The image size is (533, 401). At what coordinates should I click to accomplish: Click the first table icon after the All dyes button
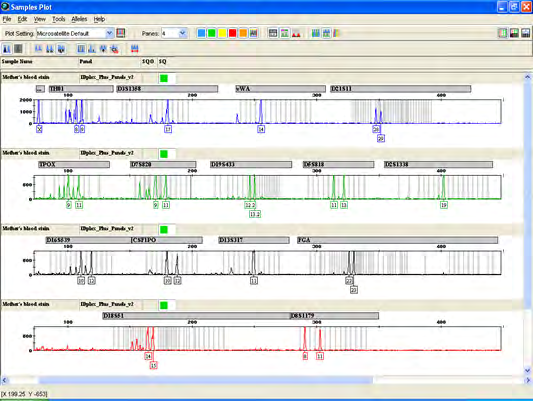click(273, 33)
